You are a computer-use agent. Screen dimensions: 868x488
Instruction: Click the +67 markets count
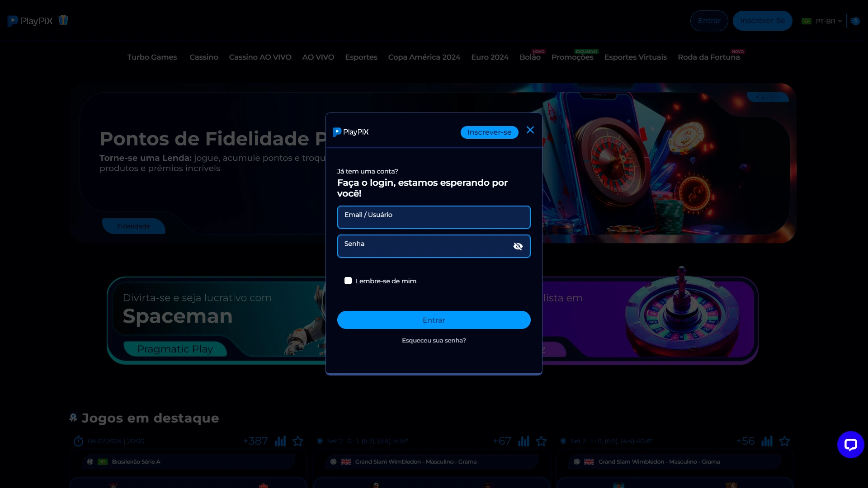click(502, 441)
